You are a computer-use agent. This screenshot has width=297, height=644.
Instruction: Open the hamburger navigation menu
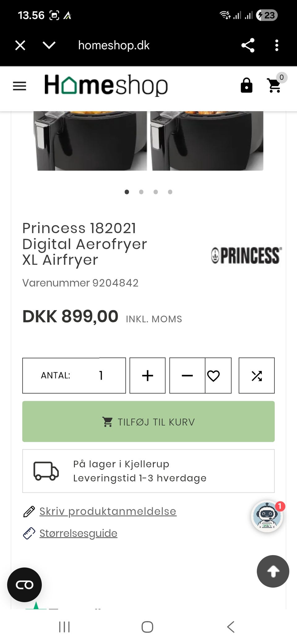click(19, 86)
